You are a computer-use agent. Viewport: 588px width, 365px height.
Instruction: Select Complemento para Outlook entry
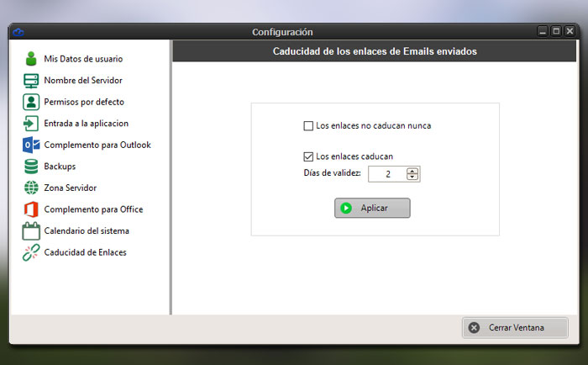pyautogui.click(x=97, y=145)
